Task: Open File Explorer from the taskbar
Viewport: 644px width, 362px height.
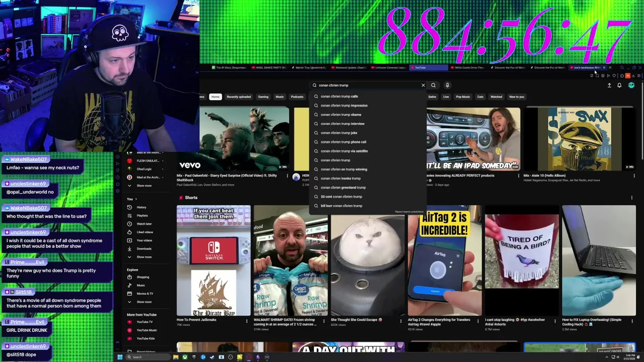Action: coord(176,357)
